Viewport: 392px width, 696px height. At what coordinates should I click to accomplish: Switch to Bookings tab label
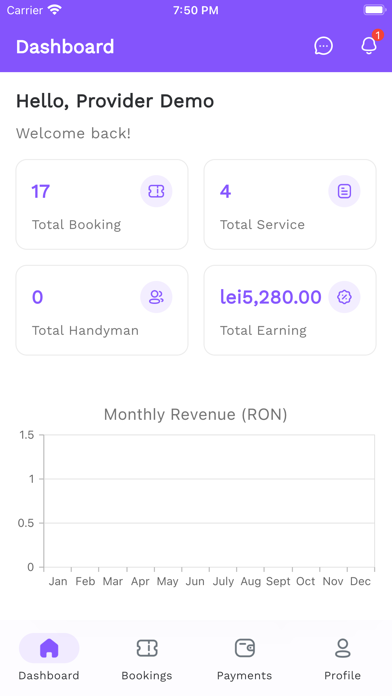point(147,676)
